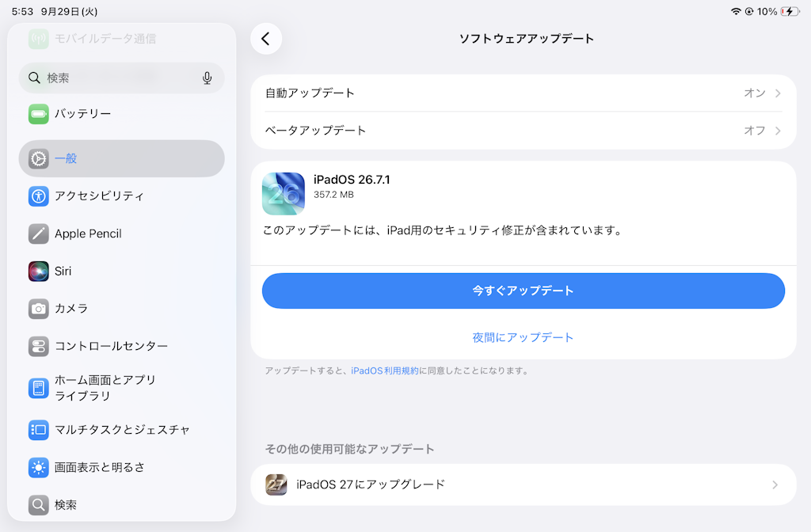Tap the mobile data antenna icon
This screenshot has height=532, width=811.
coord(38,39)
